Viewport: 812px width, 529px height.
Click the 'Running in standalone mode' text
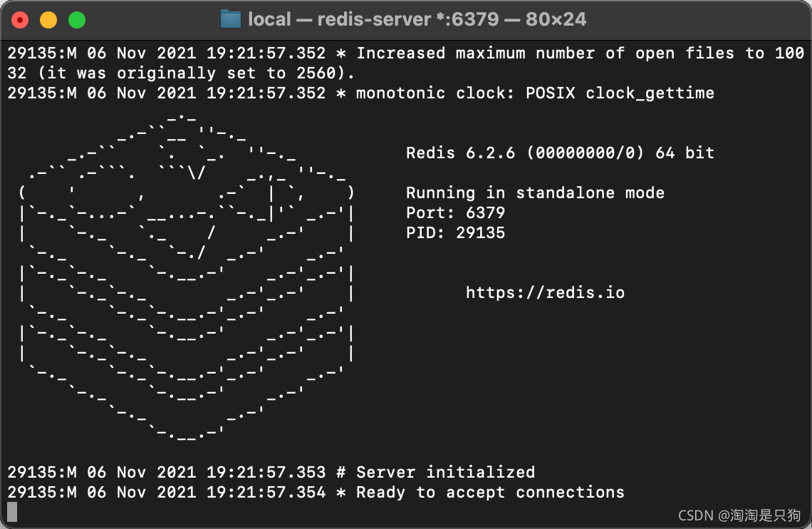pos(535,192)
